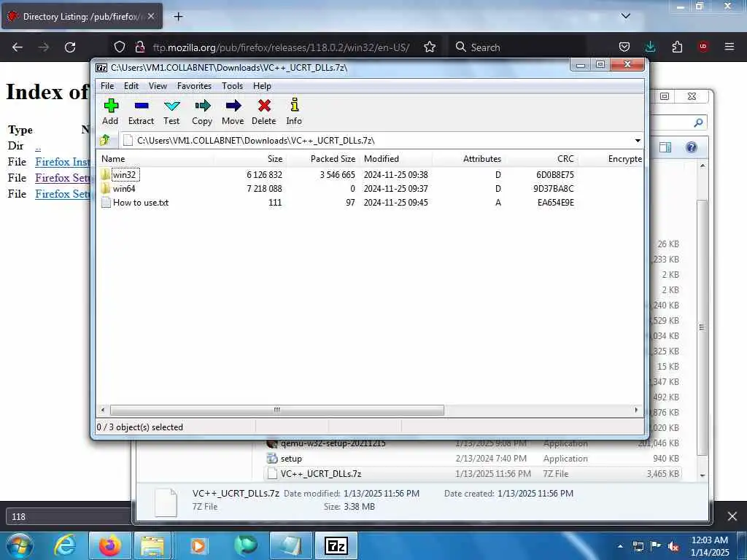This screenshot has width=747, height=560.
Task: Open a new Firefox tab
Action: [178, 17]
